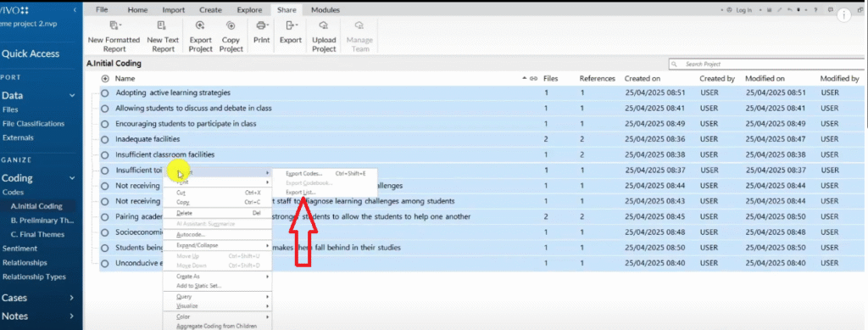Expand the Cases section chevron

click(x=72, y=298)
